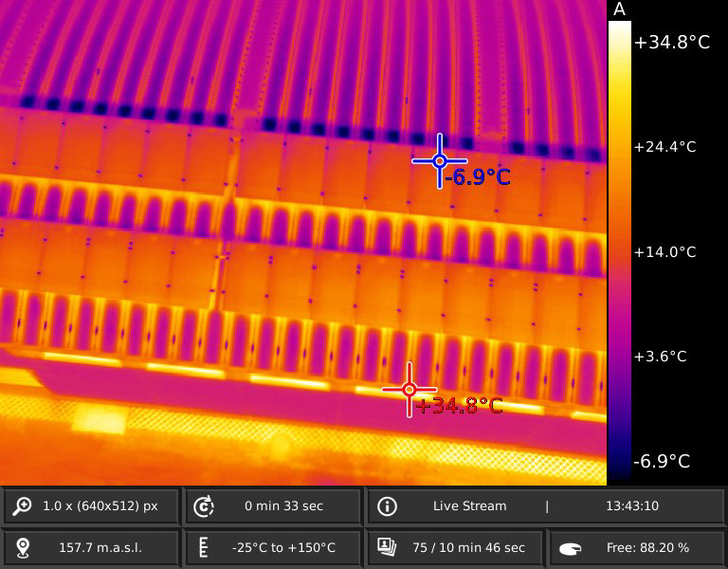Click the '75 / 10 min 46 sec' recording text
The width and height of the screenshot is (728, 569).
click(x=468, y=548)
